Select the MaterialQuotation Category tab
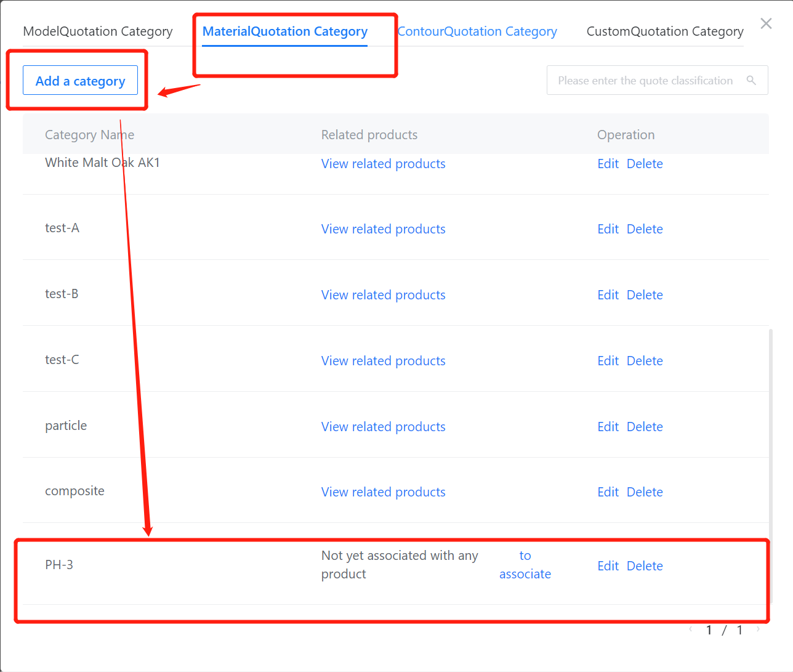 [285, 31]
